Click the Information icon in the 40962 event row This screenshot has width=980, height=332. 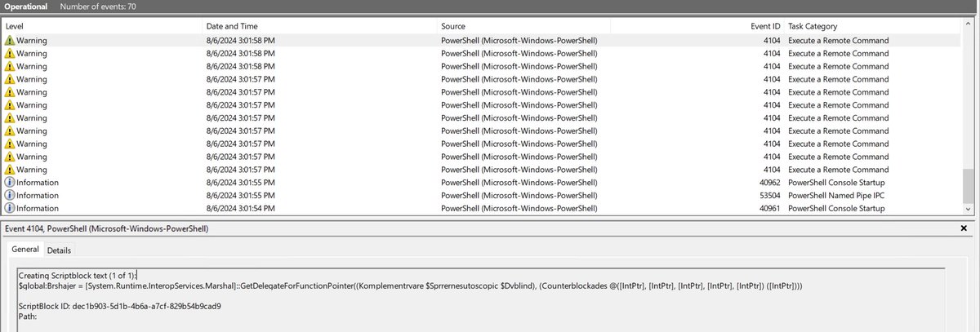[10, 183]
